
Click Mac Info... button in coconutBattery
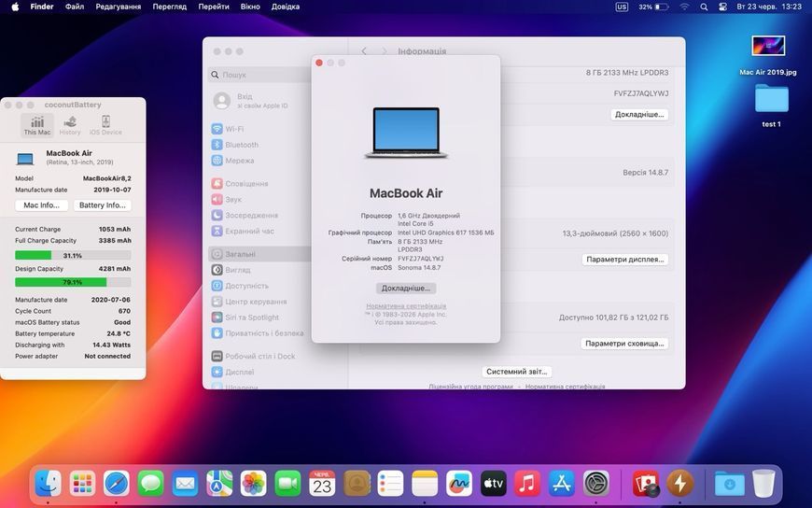click(x=41, y=205)
